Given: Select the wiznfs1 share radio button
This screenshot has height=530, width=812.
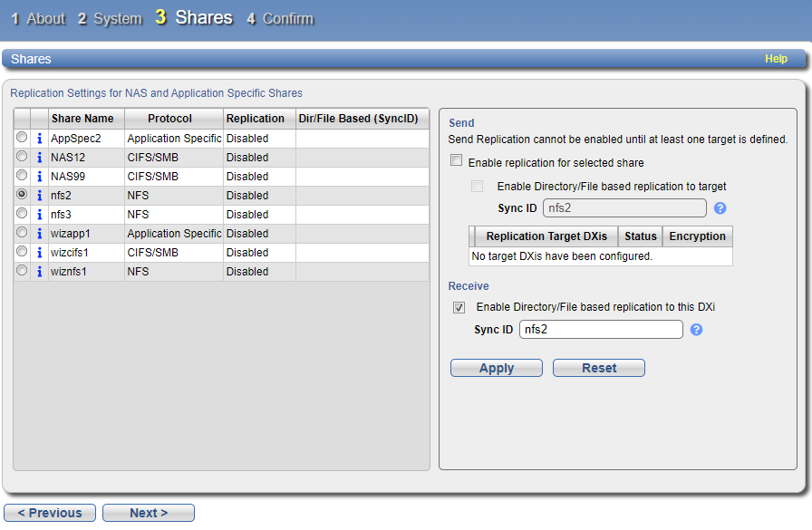Looking at the screenshot, I should (22, 270).
